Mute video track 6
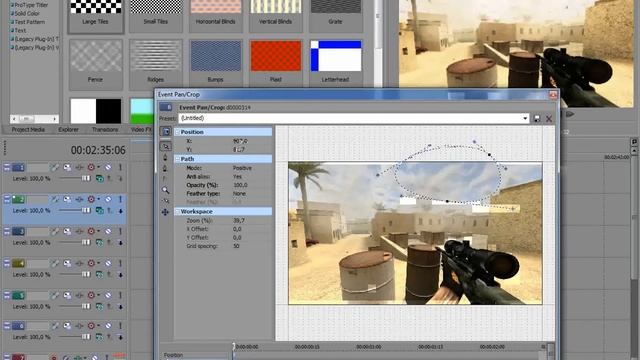 tap(108, 326)
